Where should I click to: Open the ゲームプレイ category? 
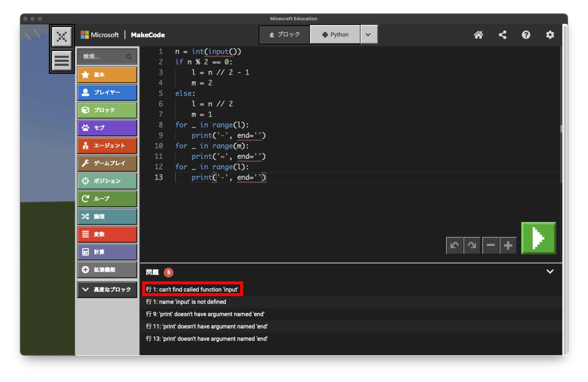pyautogui.click(x=107, y=163)
